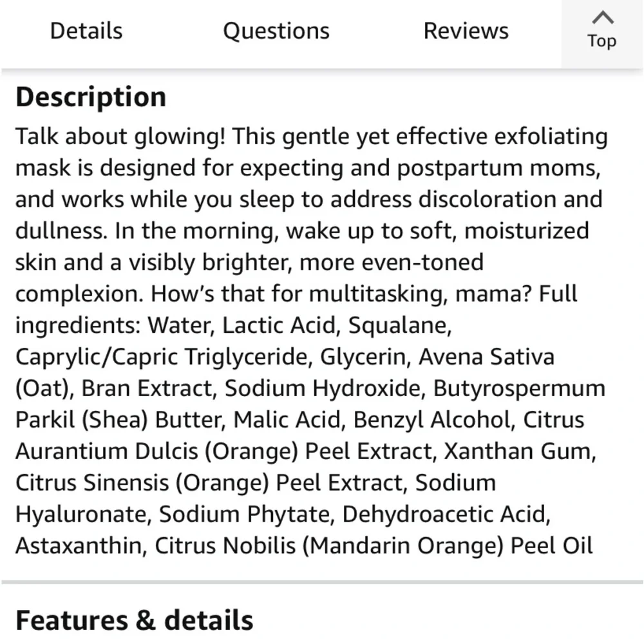This screenshot has width=644, height=644.
Task: Tap the ingredient "Malic Acid"
Action: pyautogui.click(x=287, y=420)
